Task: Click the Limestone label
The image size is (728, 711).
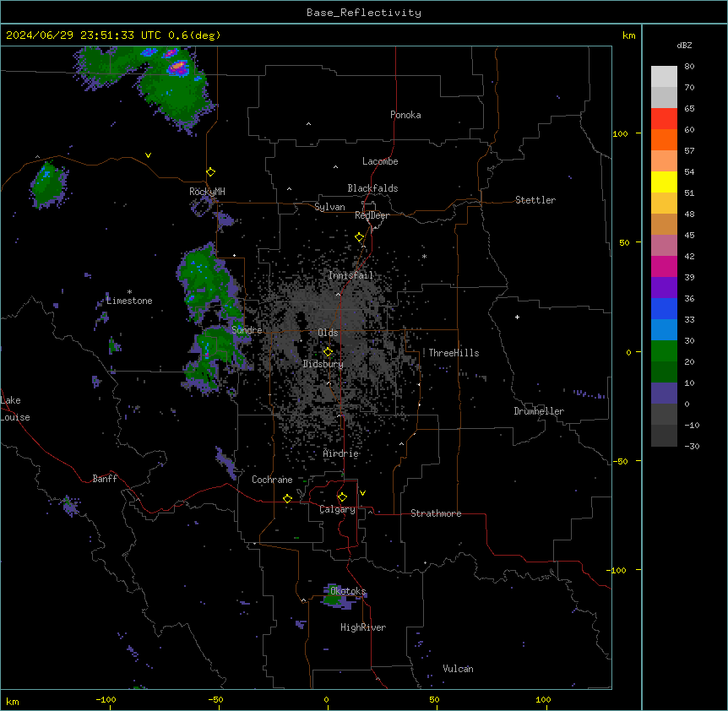Action: pyautogui.click(x=129, y=301)
